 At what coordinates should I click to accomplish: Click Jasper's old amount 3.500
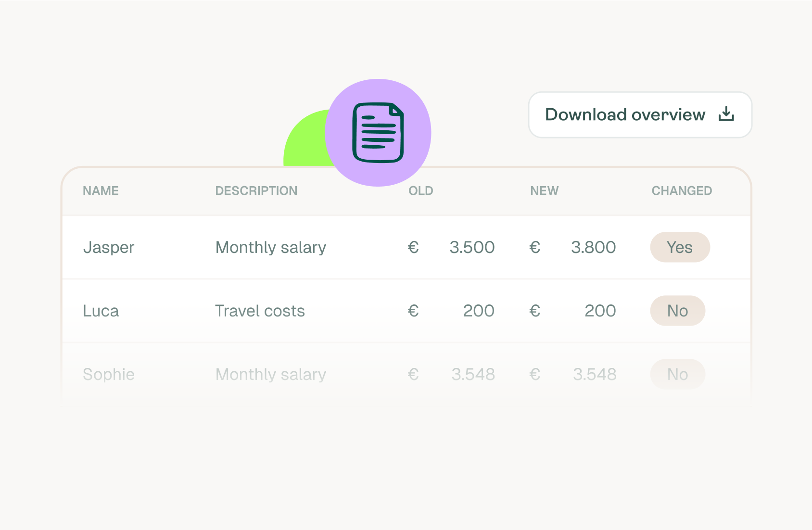[472, 247]
